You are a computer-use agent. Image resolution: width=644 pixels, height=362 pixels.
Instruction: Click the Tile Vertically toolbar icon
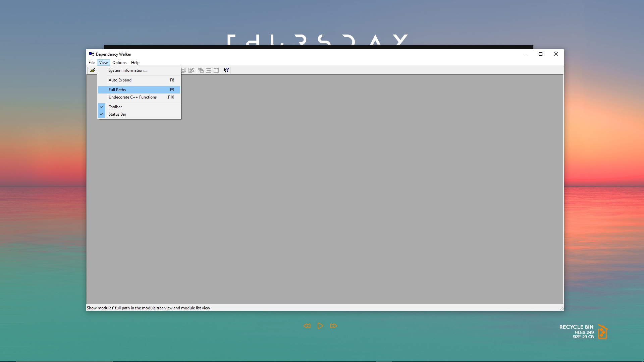coord(216,70)
